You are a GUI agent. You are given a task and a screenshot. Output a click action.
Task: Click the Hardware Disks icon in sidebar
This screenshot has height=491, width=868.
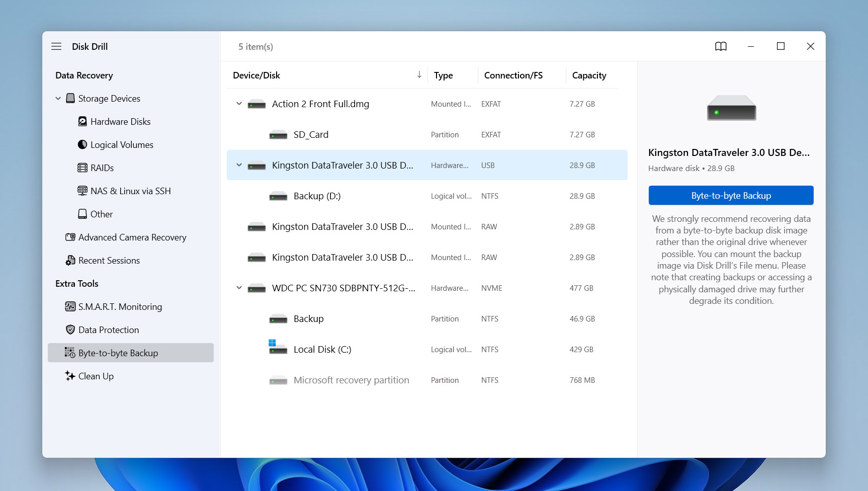click(x=82, y=121)
